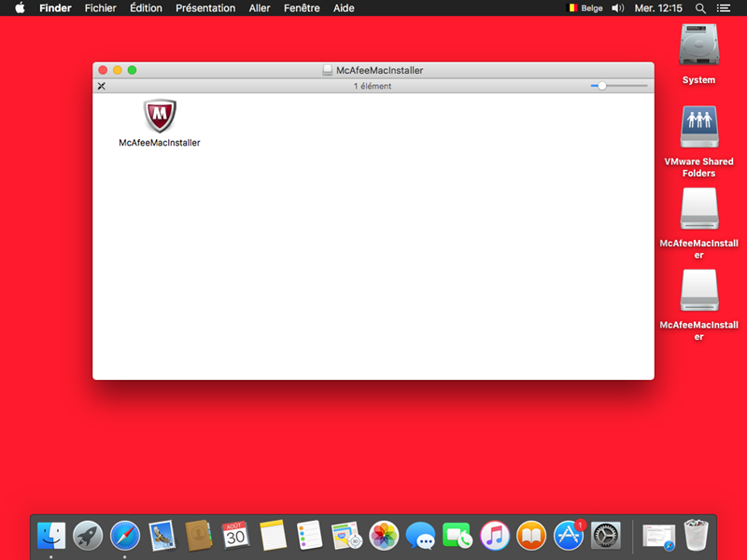Screen dimensions: 747x560
Task: Open Photos pinwheel icon in Dock
Action: 384,535
